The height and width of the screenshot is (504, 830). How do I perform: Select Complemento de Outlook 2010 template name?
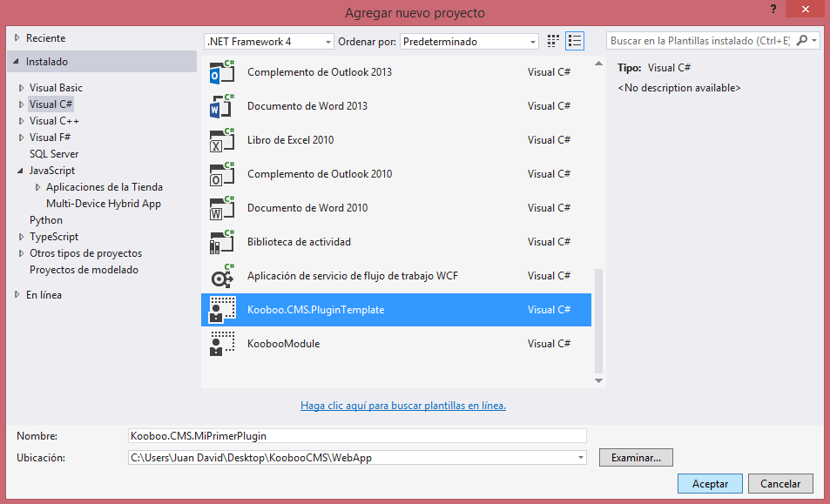(319, 174)
